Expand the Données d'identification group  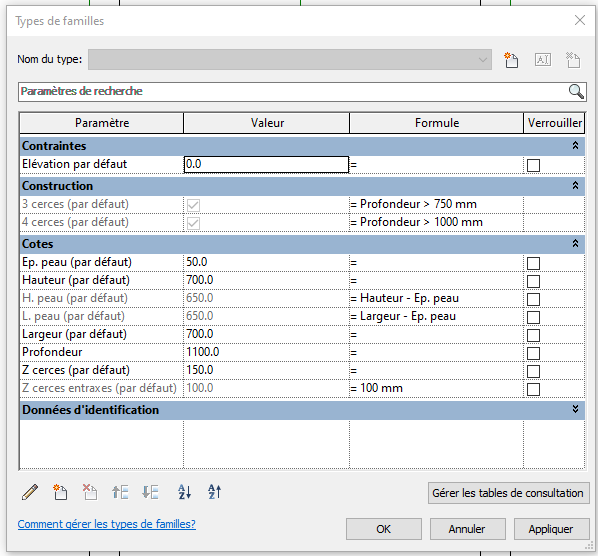[575, 410]
